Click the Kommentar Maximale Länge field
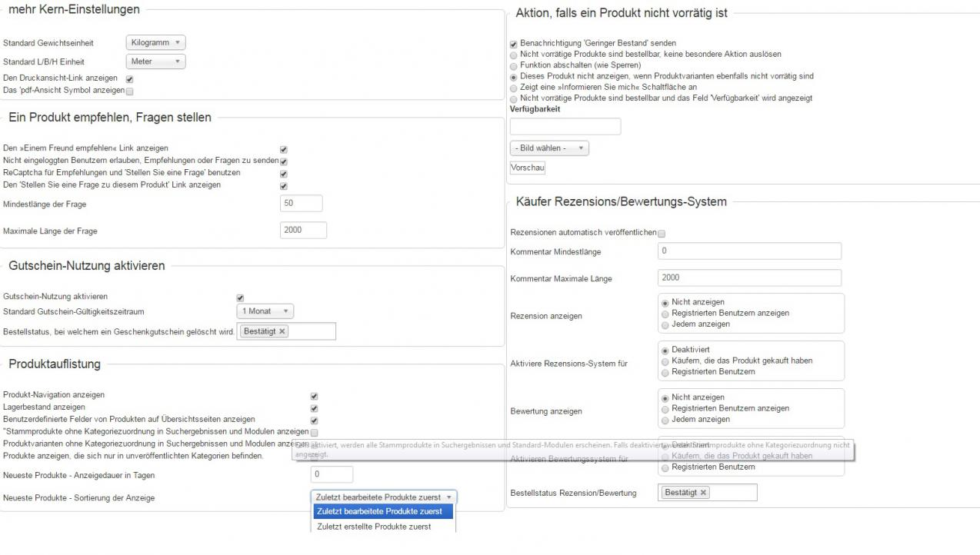This screenshot has width=980, height=555. (750, 277)
